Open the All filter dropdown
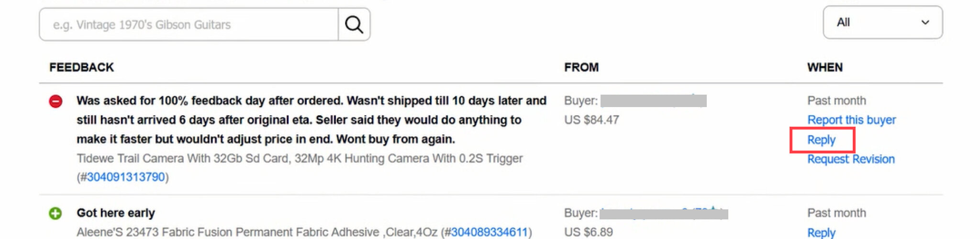 pyautogui.click(x=883, y=22)
